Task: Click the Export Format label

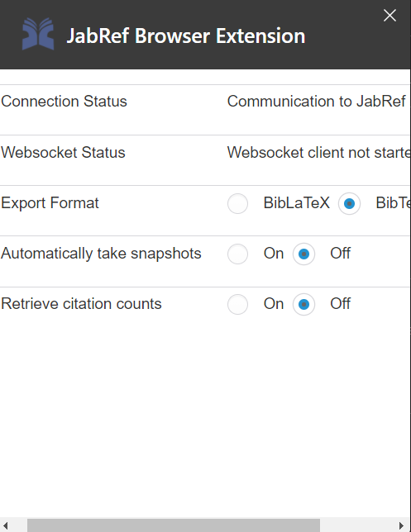Action: click(x=50, y=203)
